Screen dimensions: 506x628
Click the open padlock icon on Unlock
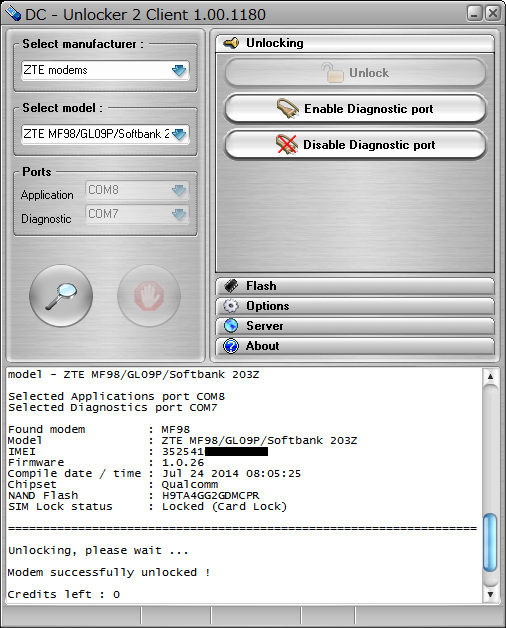[x=332, y=72]
